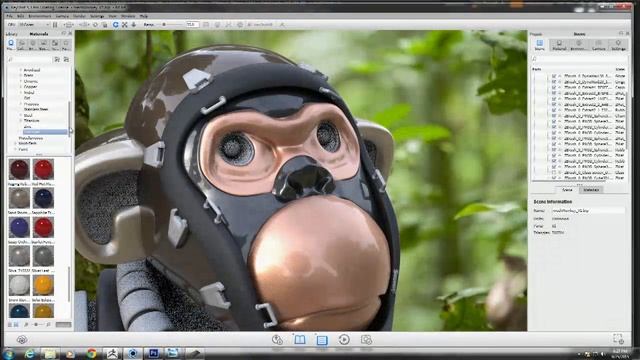Open the cloud library icon
Image resolution: width=640 pixels, height=360 pixels.
click(22, 340)
